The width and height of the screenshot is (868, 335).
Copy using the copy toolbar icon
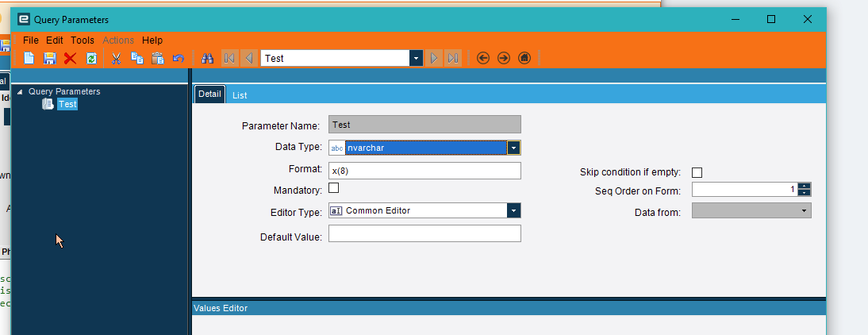136,58
